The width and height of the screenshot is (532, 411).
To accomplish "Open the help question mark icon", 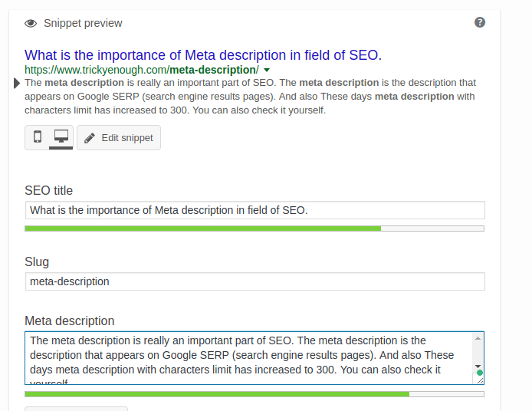I will [480, 22].
